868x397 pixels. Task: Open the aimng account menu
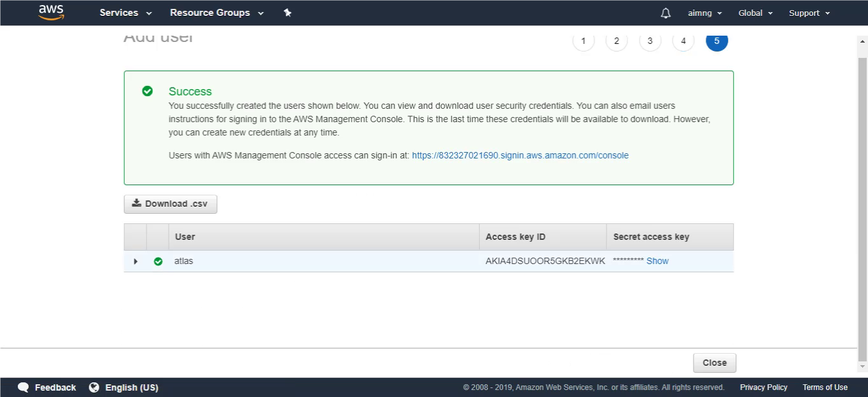coord(705,13)
